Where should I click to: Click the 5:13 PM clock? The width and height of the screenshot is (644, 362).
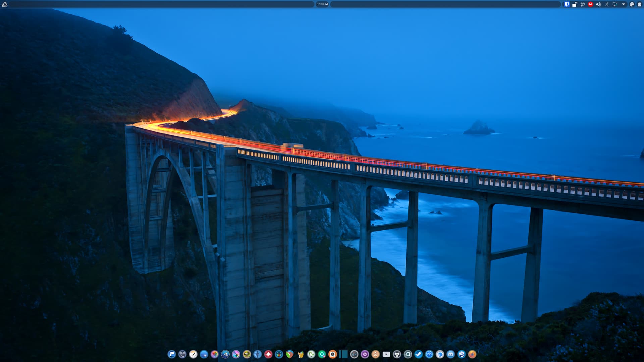click(322, 4)
